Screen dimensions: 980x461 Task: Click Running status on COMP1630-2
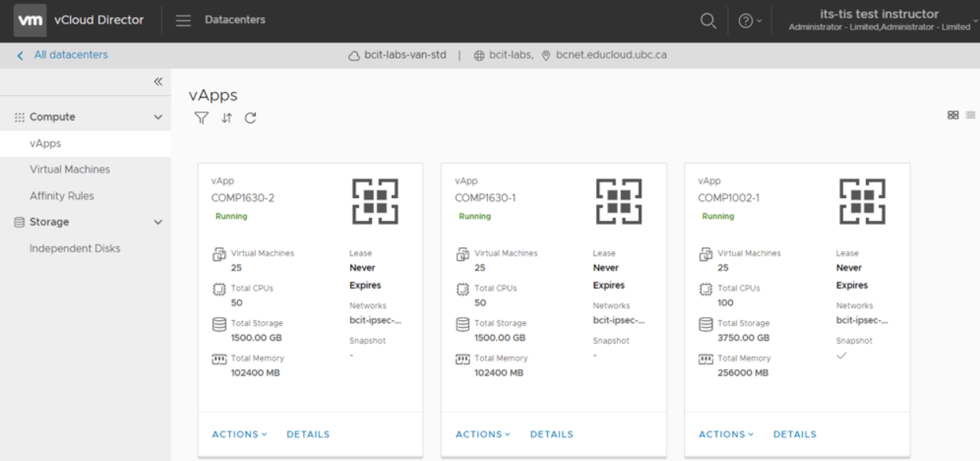tap(231, 216)
